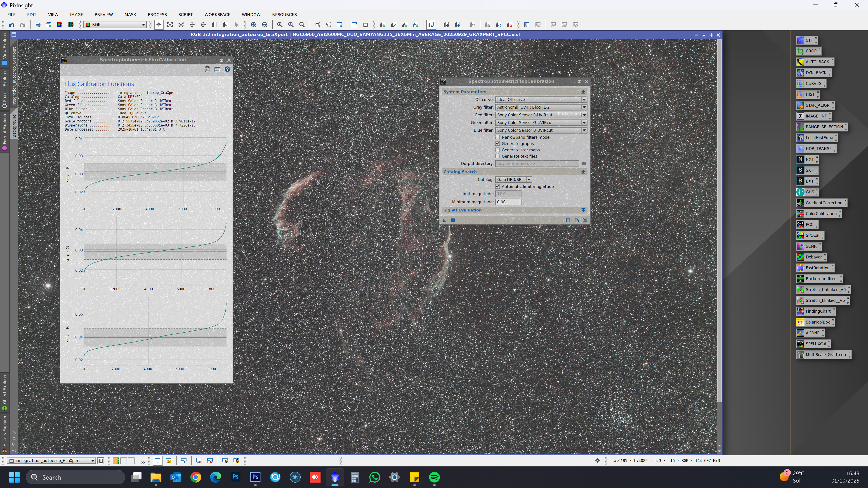Click the undo arrow in toolbar
This screenshot has height=488, width=868.
(x=12, y=25)
